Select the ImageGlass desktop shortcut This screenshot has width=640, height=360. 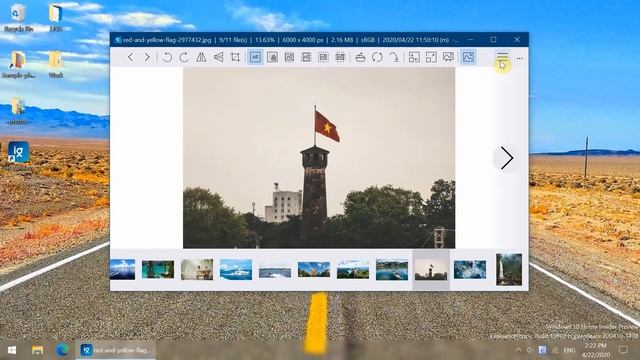(18, 155)
